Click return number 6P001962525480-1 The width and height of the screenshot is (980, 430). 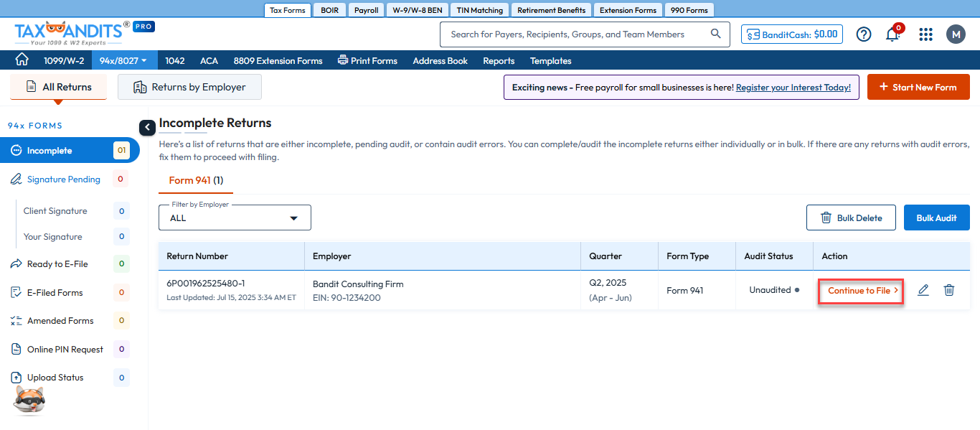point(206,284)
